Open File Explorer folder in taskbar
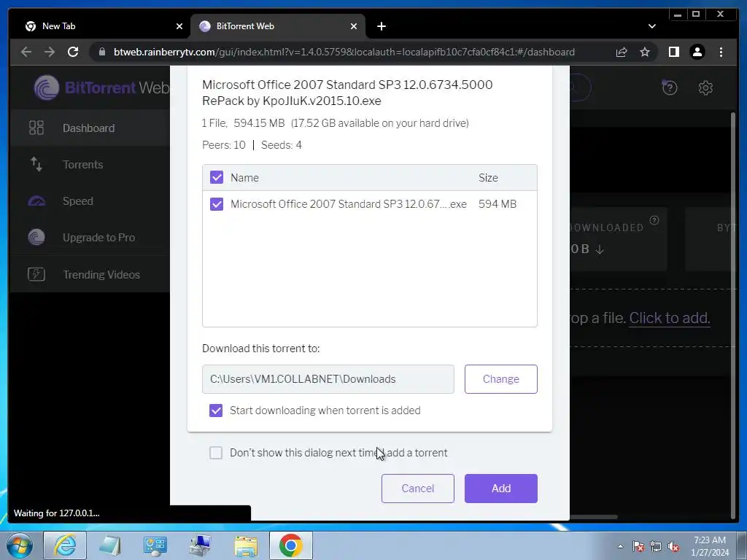Image resolution: width=747 pixels, height=560 pixels. (246, 545)
